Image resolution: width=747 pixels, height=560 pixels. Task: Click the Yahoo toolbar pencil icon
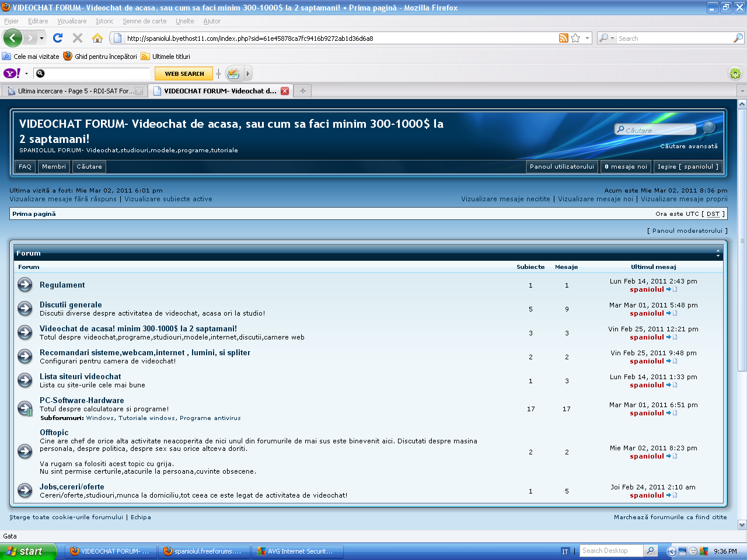(233, 73)
